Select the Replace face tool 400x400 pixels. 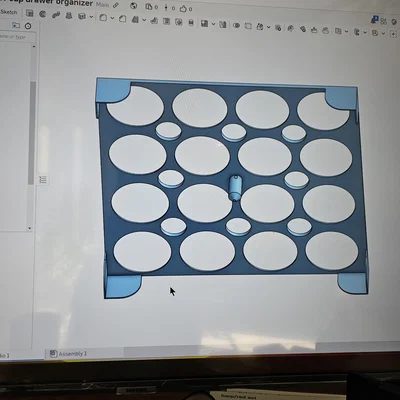coord(326,30)
